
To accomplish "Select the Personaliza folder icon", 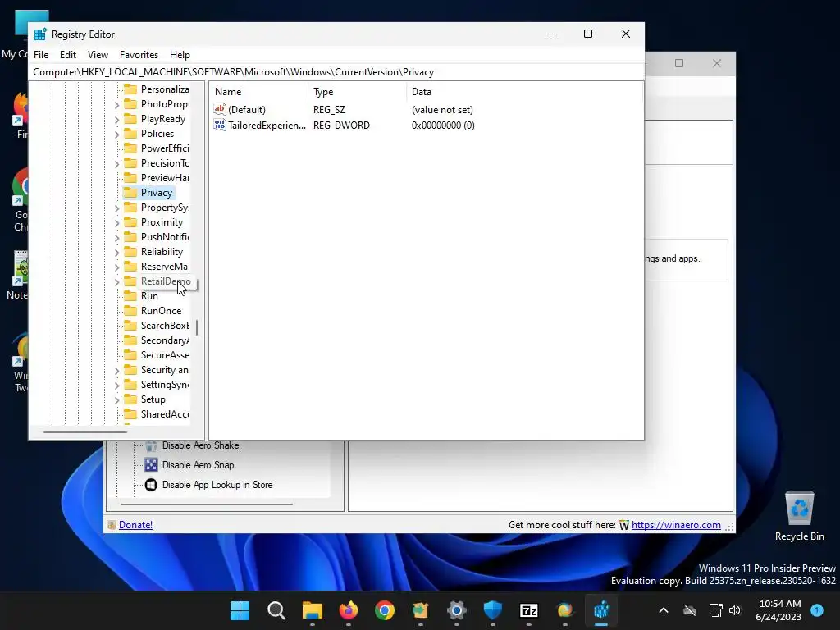I will pyautogui.click(x=130, y=89).
